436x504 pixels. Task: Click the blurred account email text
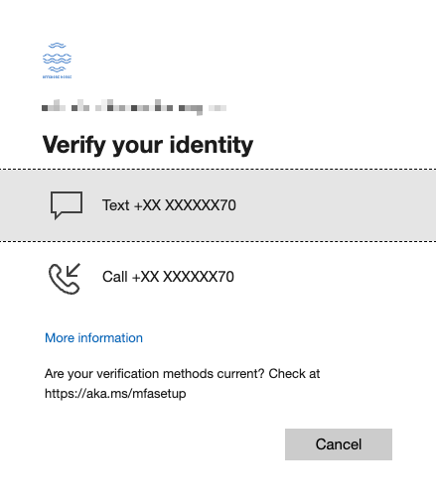point(134,107)
